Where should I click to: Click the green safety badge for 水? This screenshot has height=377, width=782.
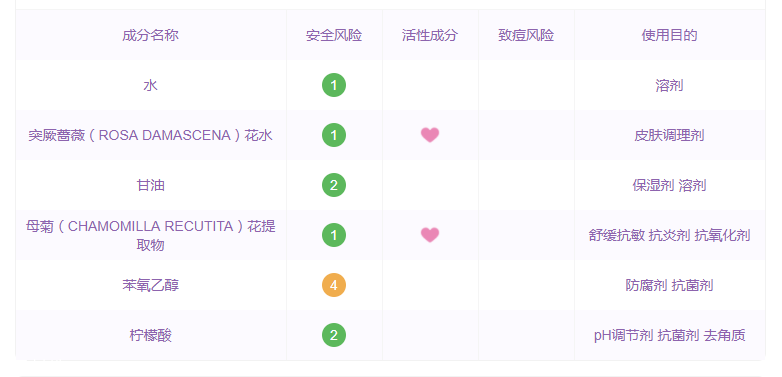334,85
